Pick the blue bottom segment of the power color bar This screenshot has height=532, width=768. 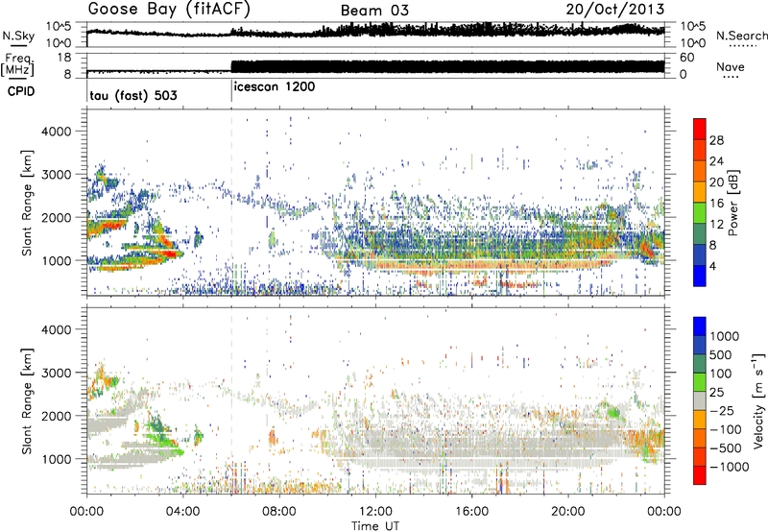tap(700, 276)
